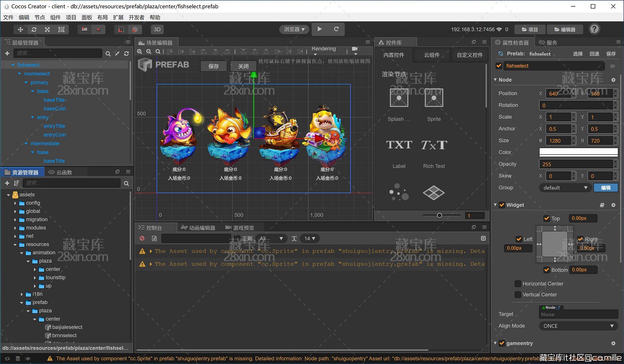Viewport: 624px width, 364px height.
Task: Select the move transform tool
Action: (x=20, y=30)
